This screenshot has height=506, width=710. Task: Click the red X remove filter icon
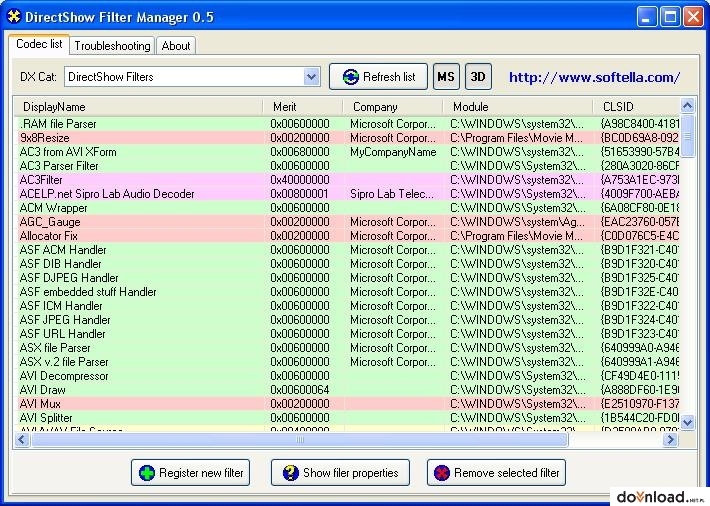441,473
